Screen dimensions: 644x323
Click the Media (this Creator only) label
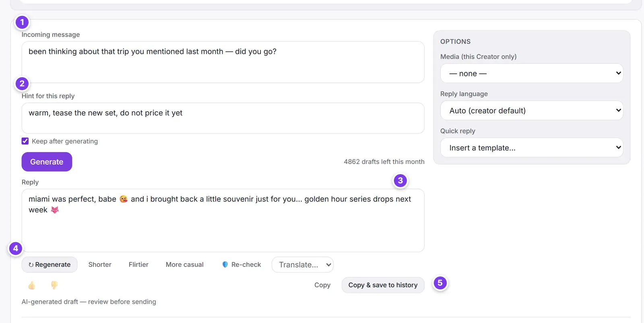pyautogui.click(x=479, y=57)
